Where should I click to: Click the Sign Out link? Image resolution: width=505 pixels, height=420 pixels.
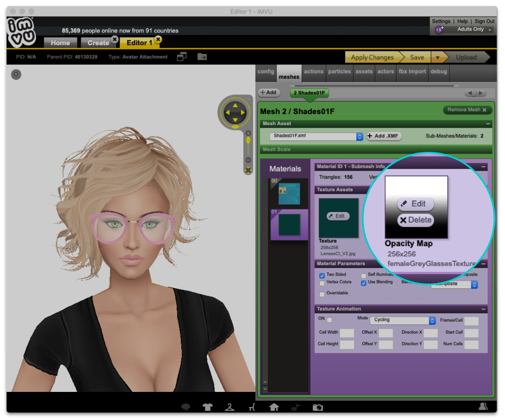(x=484, y=21)
